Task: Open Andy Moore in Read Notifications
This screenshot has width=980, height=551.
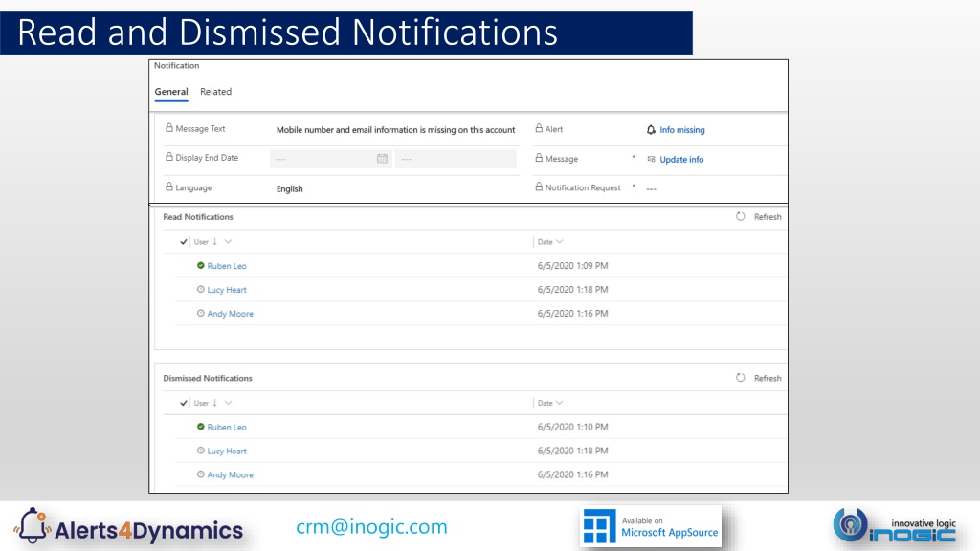Action: click(x=230, y=314)
